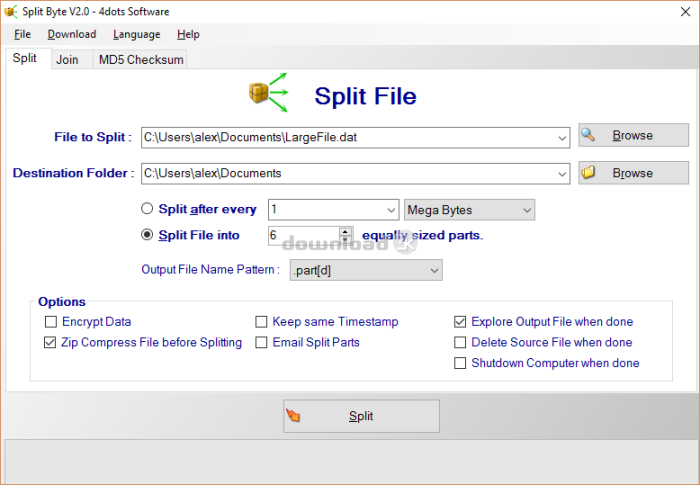The image size is (700, 485).
Task: Click the Options group label
Action: click(x=62, y=302)
